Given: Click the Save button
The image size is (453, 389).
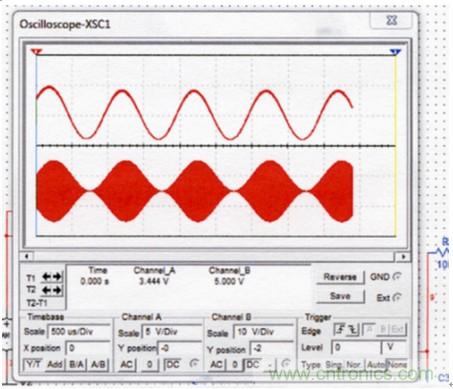Looking at the screenshot, I should point(340,296).
